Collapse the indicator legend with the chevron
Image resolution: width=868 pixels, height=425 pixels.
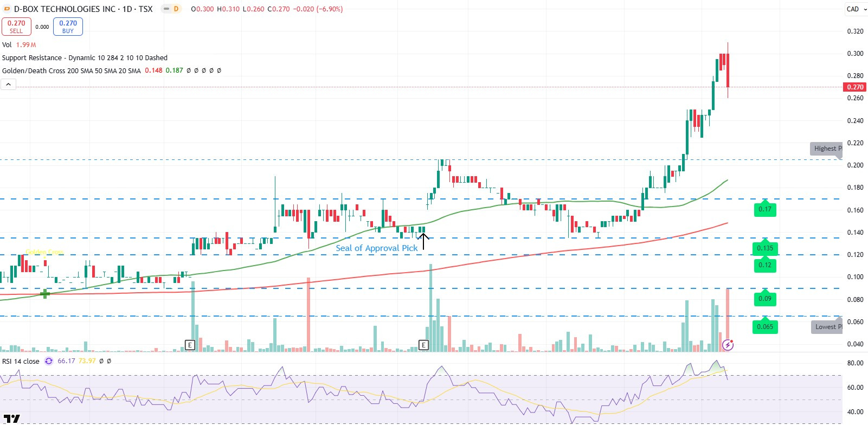tap(8, 84)
